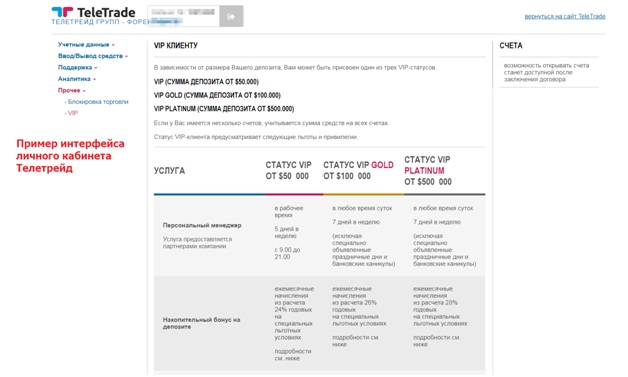The image size is (628, 377).
Task: Click the VIP КЛИЕНТУ page heading
Action: (x=175, y=46)
